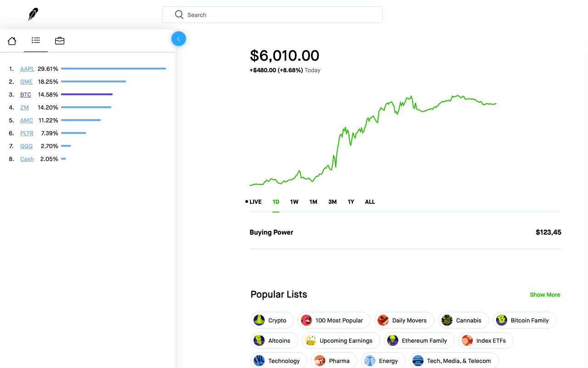Select the ALL chart range
This screenshot has height=368, width=588.
click(370, 202)
